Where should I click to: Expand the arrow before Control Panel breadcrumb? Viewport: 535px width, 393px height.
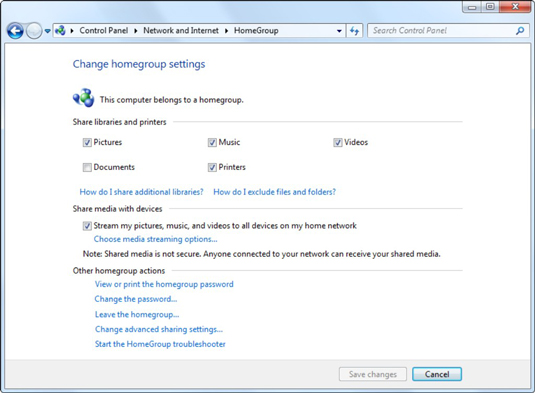click(x=72, y=31)
